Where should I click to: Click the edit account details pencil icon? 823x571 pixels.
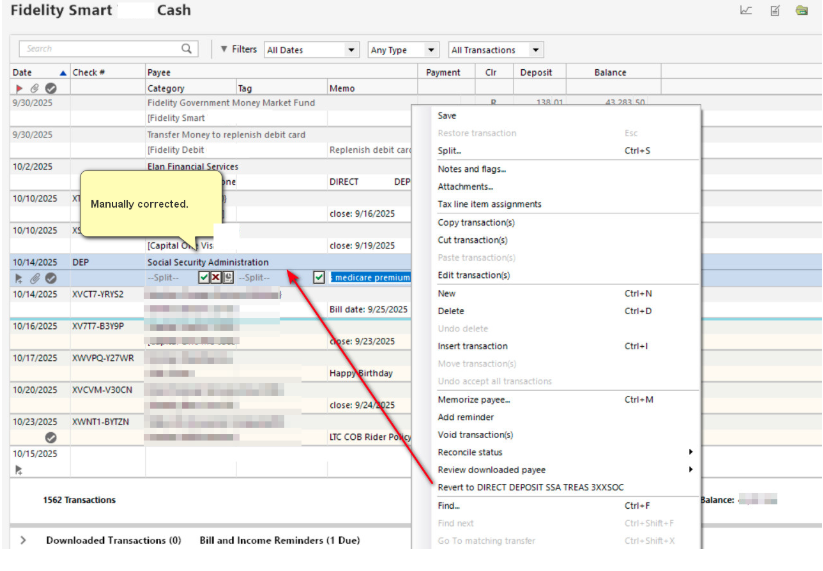point(775,10)
